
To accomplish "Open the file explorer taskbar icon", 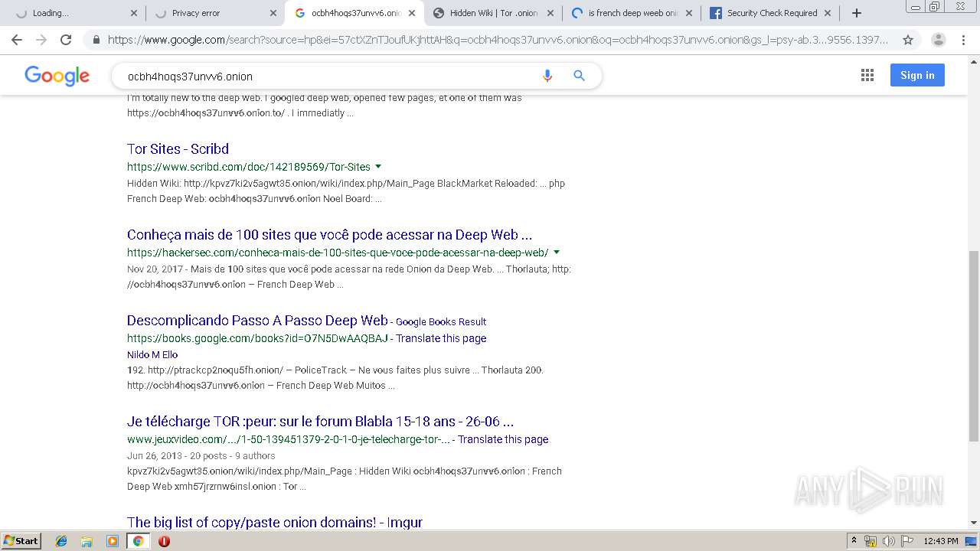I will pyautogui.click(x=87, y=541).
